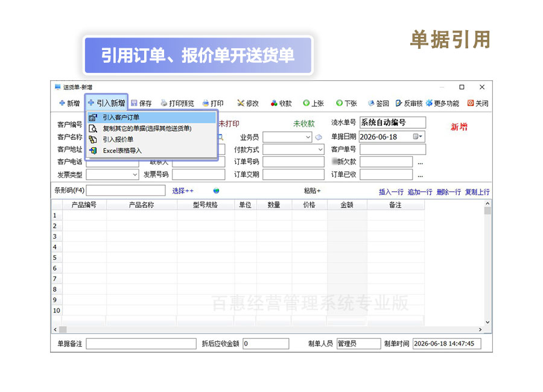Click the 制单时间 field
543x392 pixels.
point(446,344)
